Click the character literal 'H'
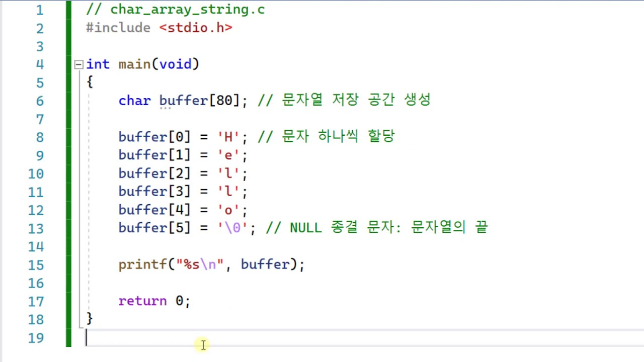Viewport: 644px width, 362px height. point(228,137)
